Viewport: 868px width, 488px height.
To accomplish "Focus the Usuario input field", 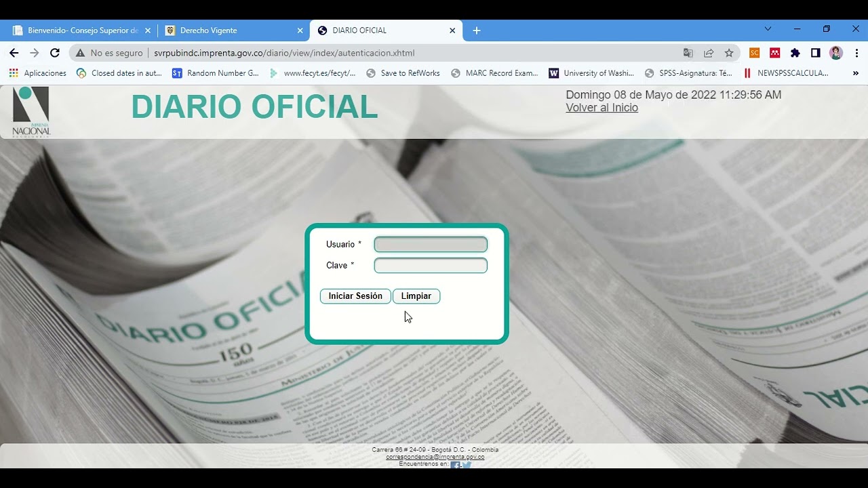I will [431, 245].
